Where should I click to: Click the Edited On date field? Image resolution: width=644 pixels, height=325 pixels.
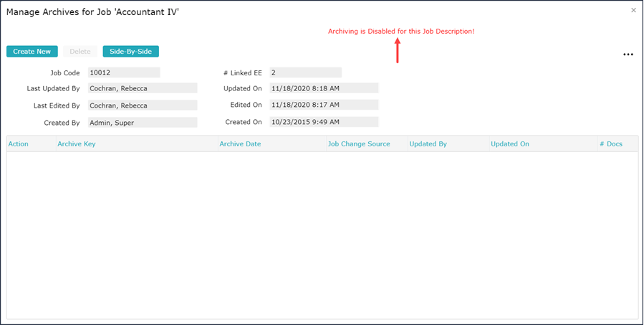click(x=323, y=105)
